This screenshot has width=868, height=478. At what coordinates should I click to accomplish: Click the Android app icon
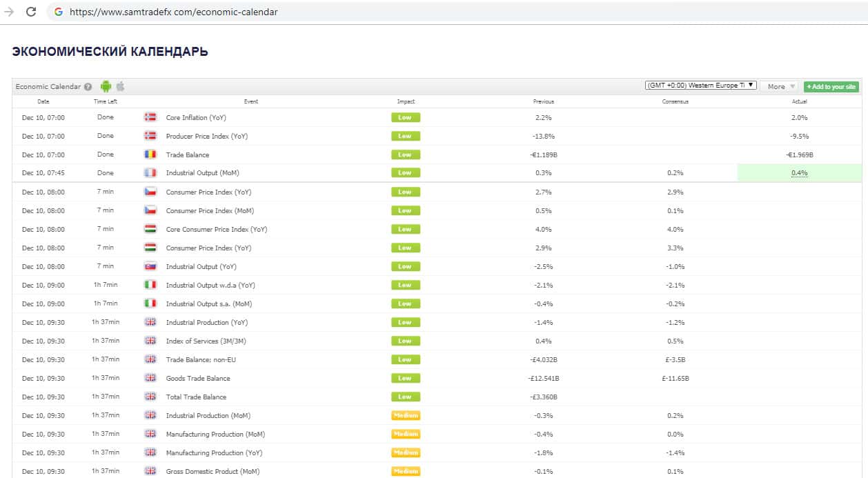click(x=106, y=86)
